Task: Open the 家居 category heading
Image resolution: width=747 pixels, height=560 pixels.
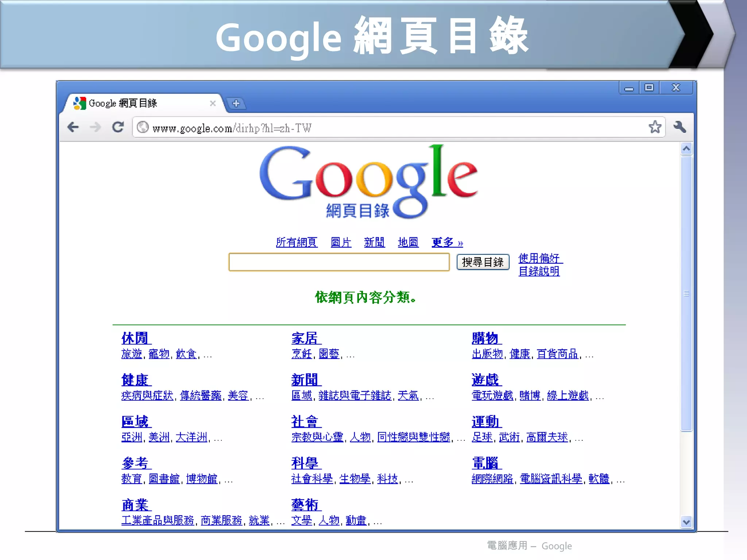Action: point(306,338)
